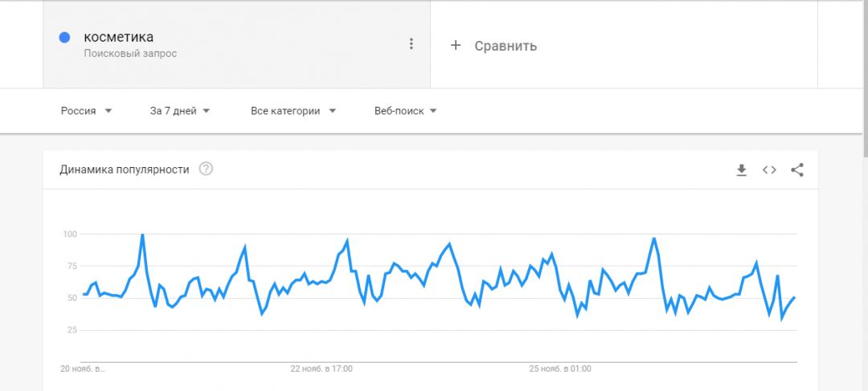Screen dimensions: 868x391
Task: Click the page vertical scrollbar
Action: point(863,80)
